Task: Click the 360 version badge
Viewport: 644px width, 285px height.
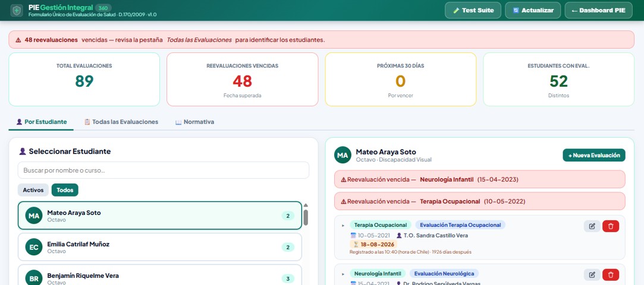Action: (103, 7)
